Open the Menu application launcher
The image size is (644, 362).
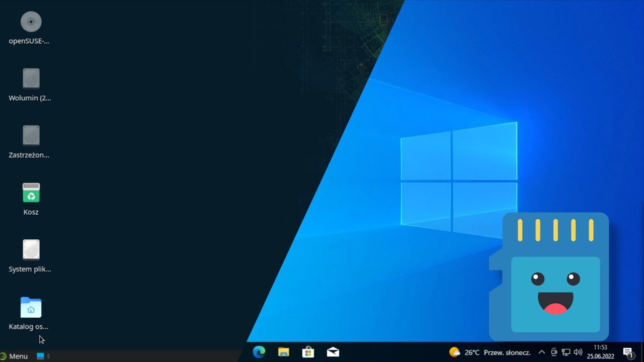click(x=14, y=356)
